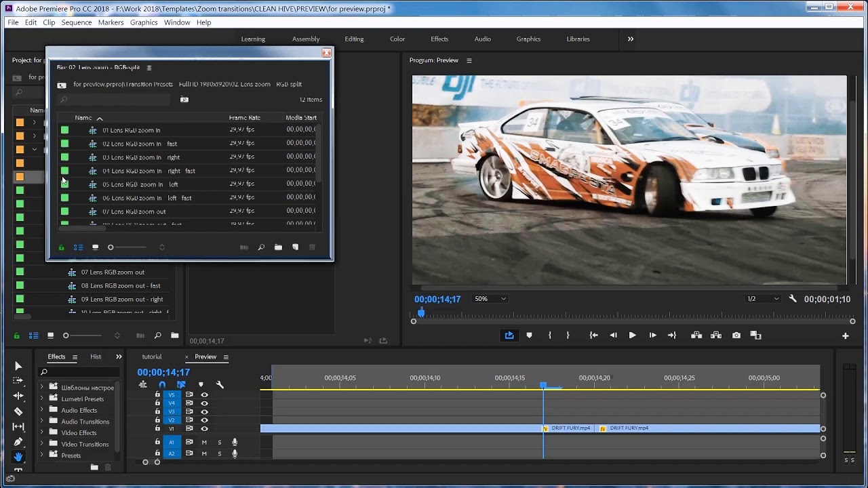Choose the Selection arrow tool
868x488 pixels.
(18, 366)
